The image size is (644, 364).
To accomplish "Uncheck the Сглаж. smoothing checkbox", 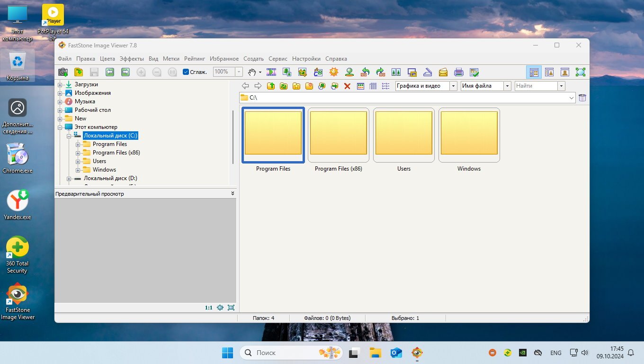I will click(x=186, y=72).
